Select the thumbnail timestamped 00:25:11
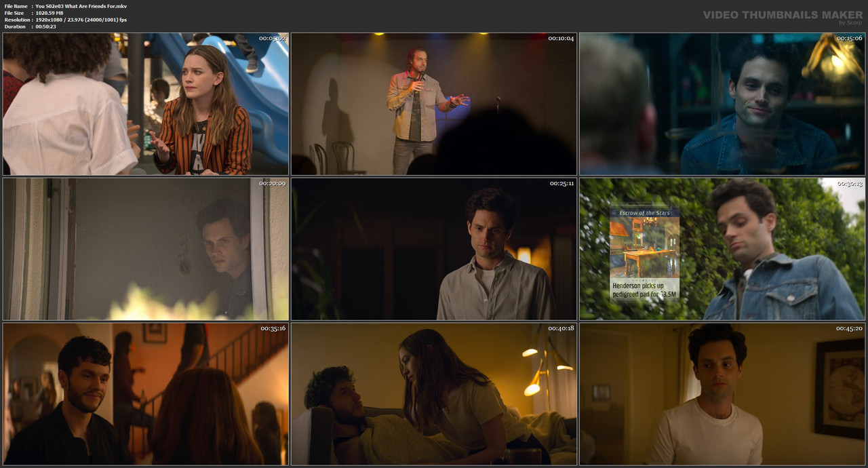Viewport: 868px width, 468px height. [x=434, y=249]
